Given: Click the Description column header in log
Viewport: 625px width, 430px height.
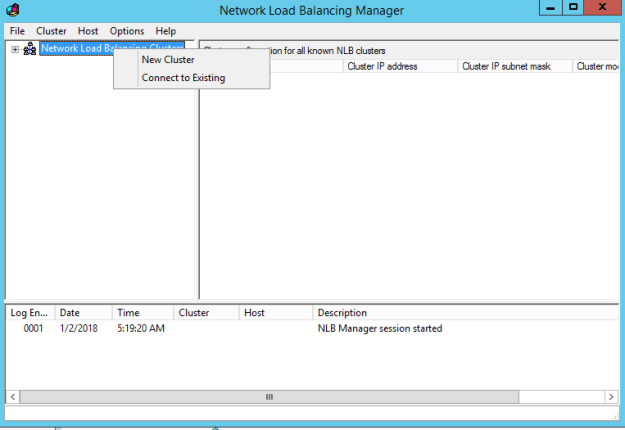Looking at the screenshot, I should pos(466,313).
